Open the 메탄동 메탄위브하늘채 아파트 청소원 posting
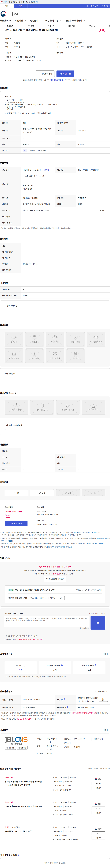 24,806
